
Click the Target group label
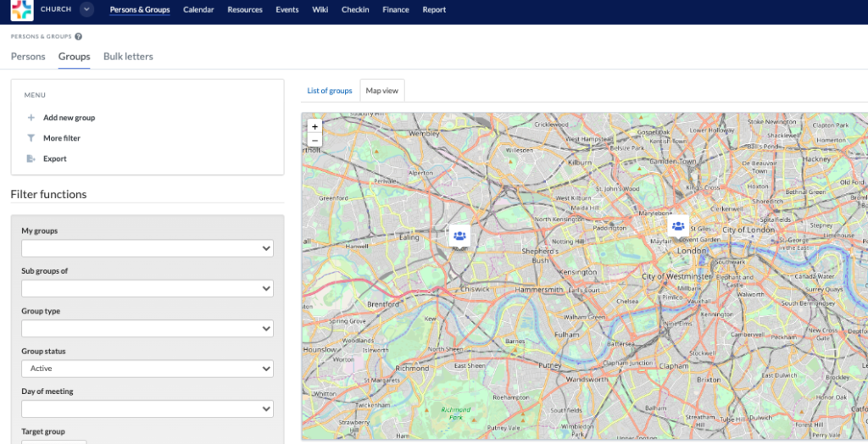[43, 431]
